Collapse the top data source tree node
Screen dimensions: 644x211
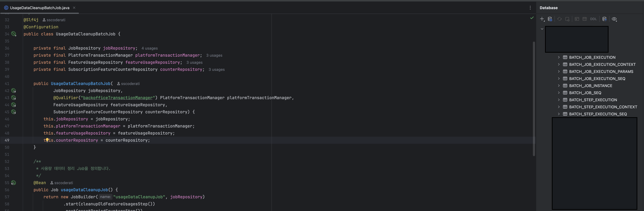coord(542,29)
